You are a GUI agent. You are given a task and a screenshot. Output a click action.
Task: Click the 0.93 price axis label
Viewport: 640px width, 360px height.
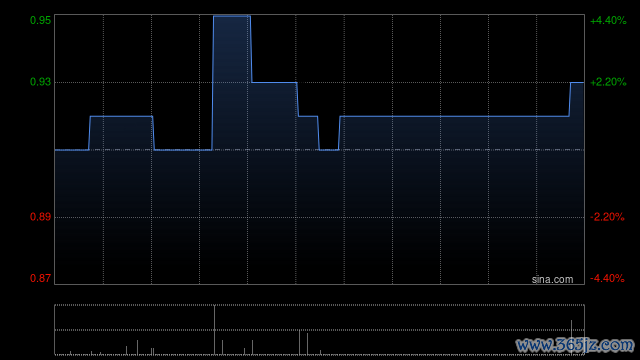[40, 82]
